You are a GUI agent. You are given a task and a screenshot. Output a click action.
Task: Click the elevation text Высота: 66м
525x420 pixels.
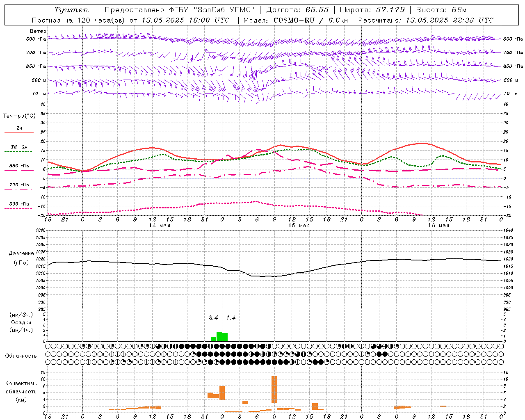pyautogui.click(x=441, y=10)
